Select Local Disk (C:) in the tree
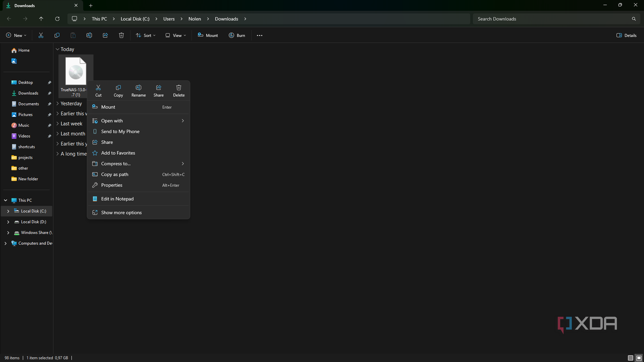Screen dimensions: 644x362 click(27, 211)
